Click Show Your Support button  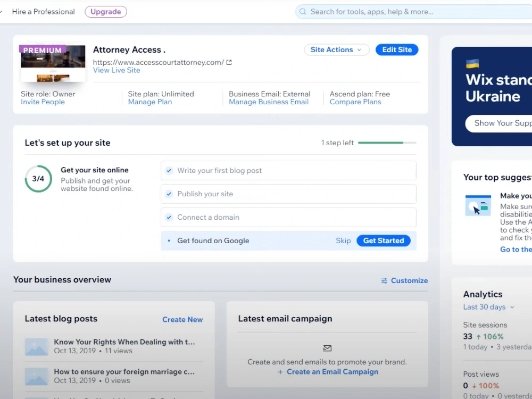499,123
